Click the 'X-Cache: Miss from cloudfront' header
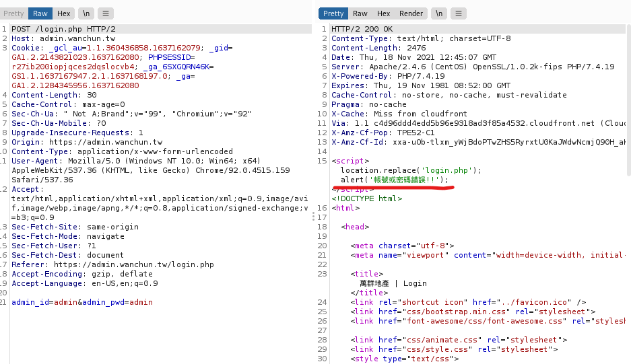The width and height of the screenshot is (631, 364). (x=399, y=114)
